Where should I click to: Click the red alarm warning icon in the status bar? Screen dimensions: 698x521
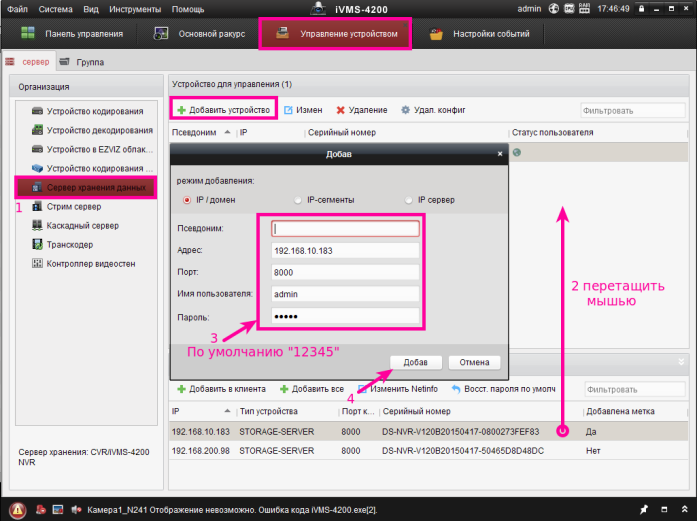click(x=17, y=509)
